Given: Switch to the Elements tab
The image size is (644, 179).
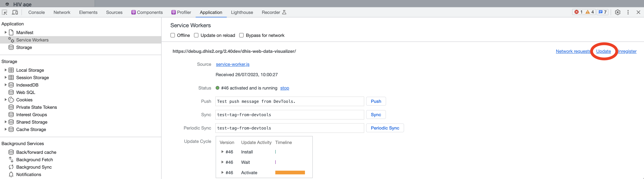Looking at the screenshot, I should point(88,12).
